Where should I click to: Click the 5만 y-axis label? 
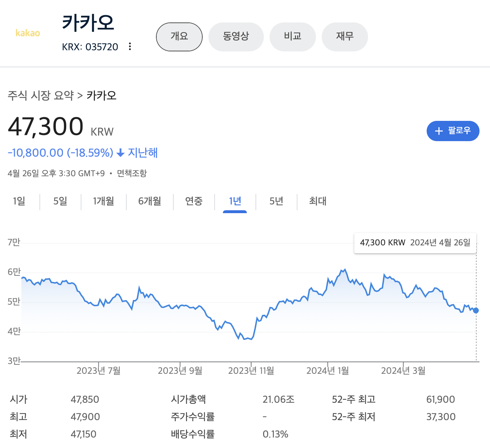(x=14, y=301)
